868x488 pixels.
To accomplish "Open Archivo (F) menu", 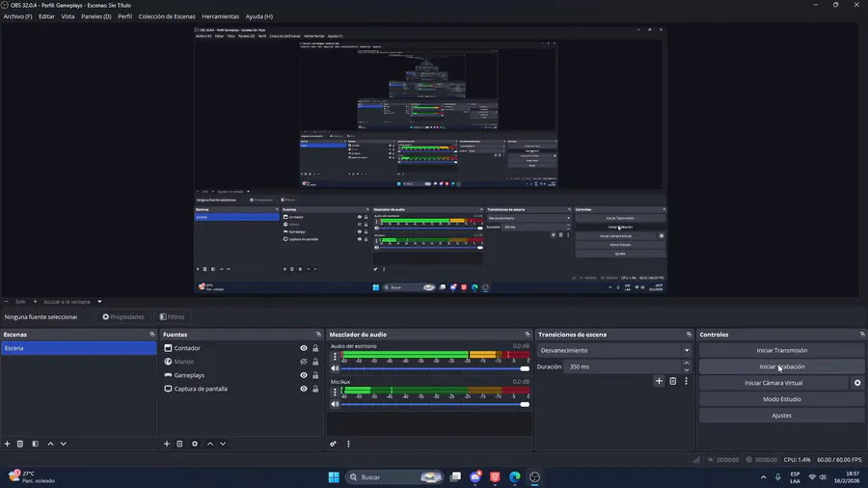I will 17,16.
